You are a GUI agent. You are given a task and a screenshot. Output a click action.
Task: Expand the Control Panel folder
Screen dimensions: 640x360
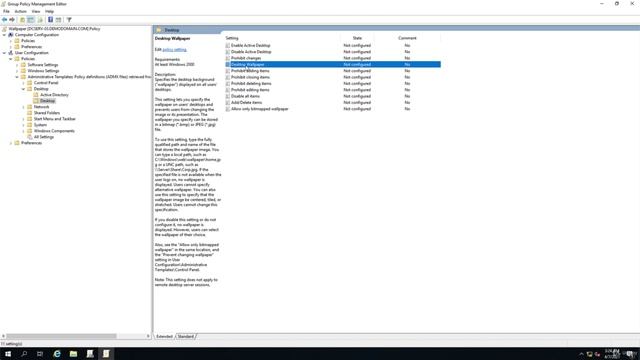(24, 83)
